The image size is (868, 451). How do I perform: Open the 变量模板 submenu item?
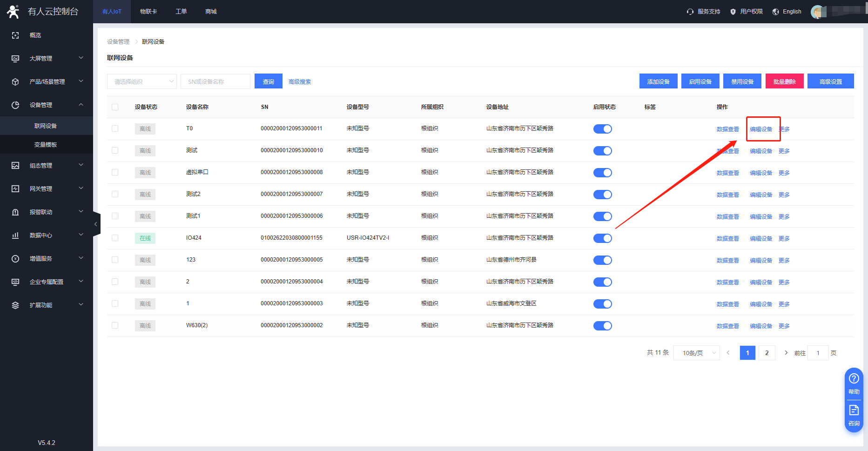[46, 145]
